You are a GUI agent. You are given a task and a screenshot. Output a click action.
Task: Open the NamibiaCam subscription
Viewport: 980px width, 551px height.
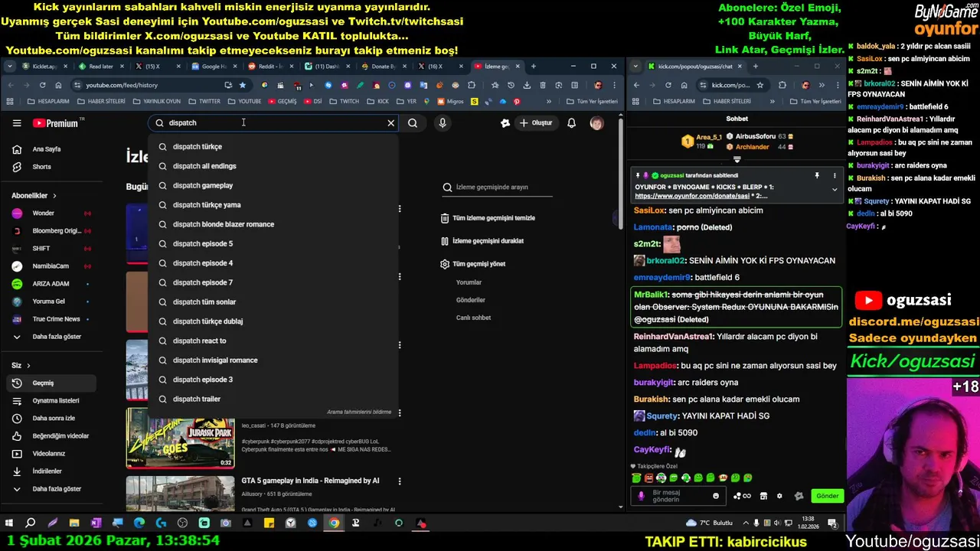click(x=51, y=266)
